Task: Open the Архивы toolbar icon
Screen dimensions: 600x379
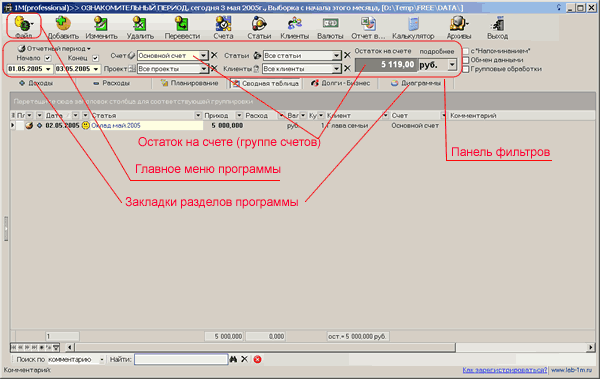Action: point(458,24)
